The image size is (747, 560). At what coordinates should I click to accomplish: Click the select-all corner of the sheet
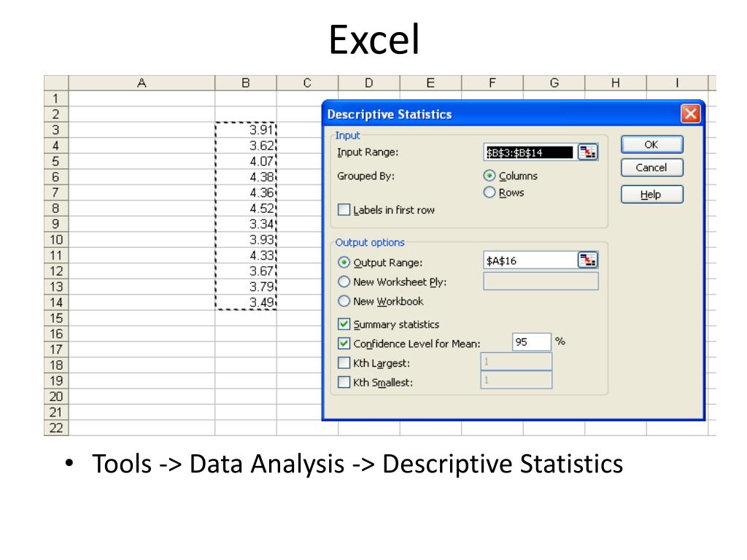coord(55,83)
